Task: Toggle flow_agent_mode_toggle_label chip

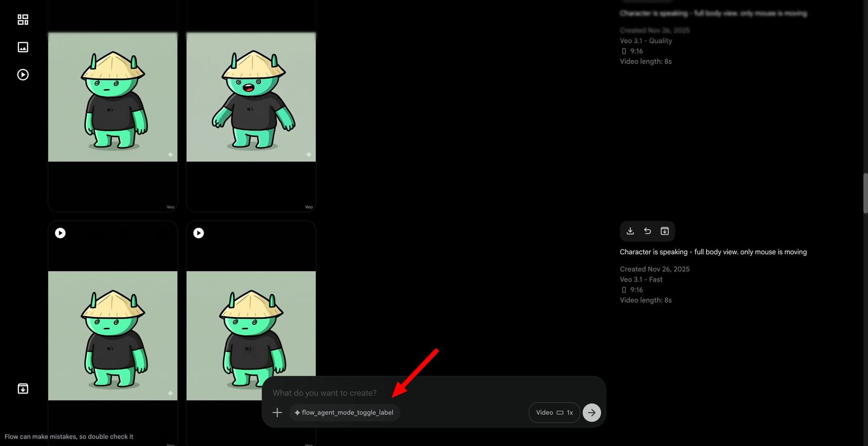Action: [x=345, y=412]
